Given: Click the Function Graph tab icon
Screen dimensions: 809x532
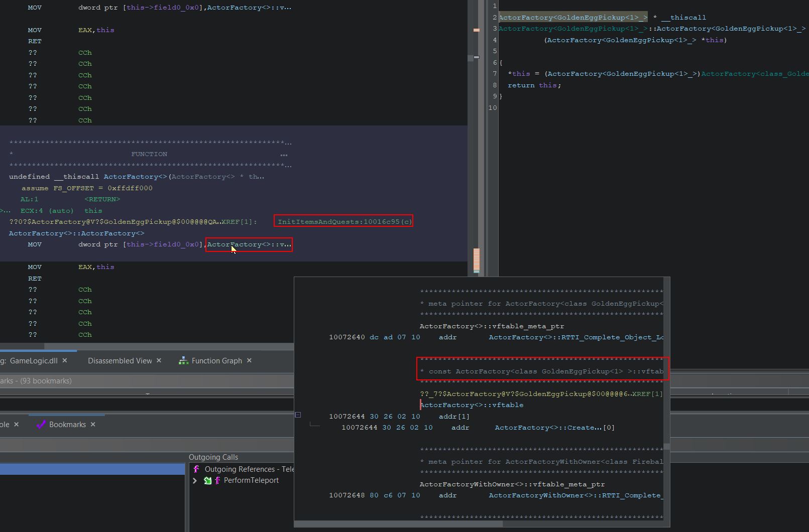Looking at the screenshot, I should [x=183, y=360].
